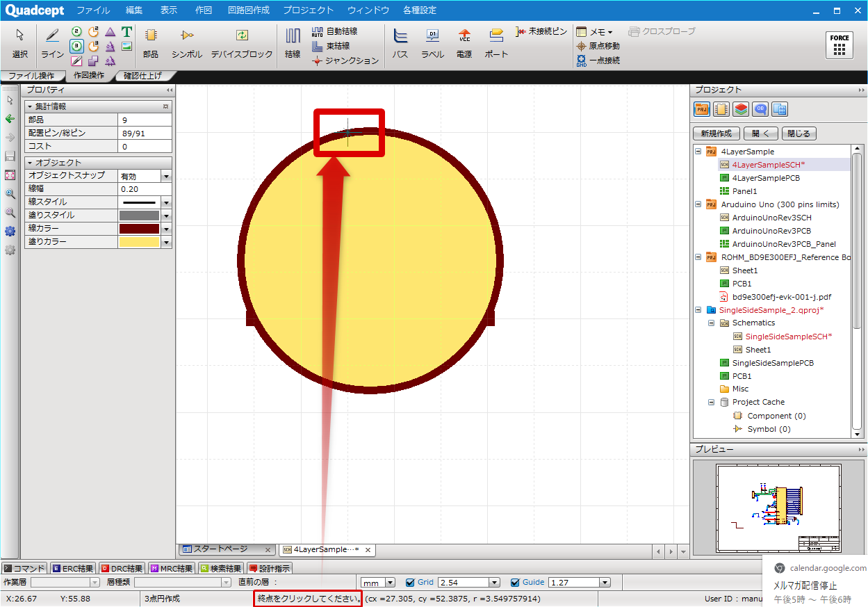Viewport: 868px width, 607px height.
Task: Select the 電源 power tool icon
Action: pyautogui.click(x=464, y=35)
